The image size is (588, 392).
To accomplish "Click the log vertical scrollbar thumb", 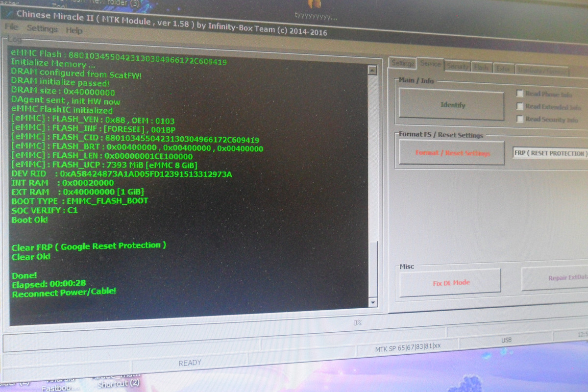I will pos(374,270).
